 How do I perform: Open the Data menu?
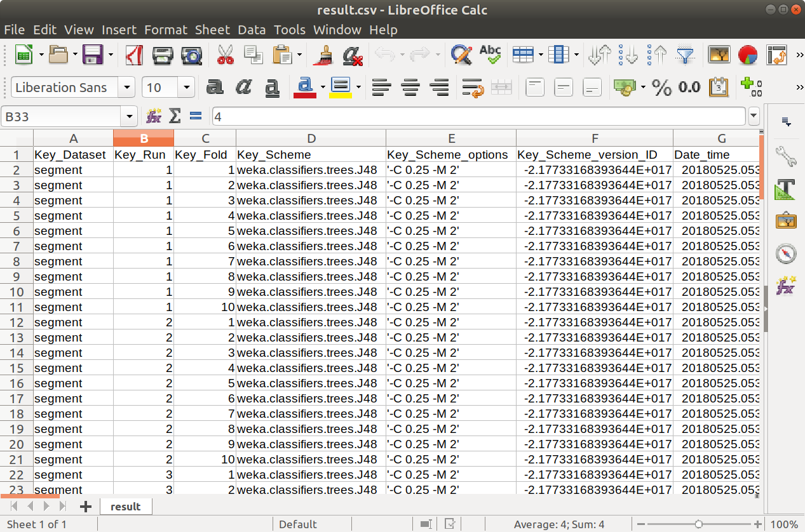[x=252, y=30]
